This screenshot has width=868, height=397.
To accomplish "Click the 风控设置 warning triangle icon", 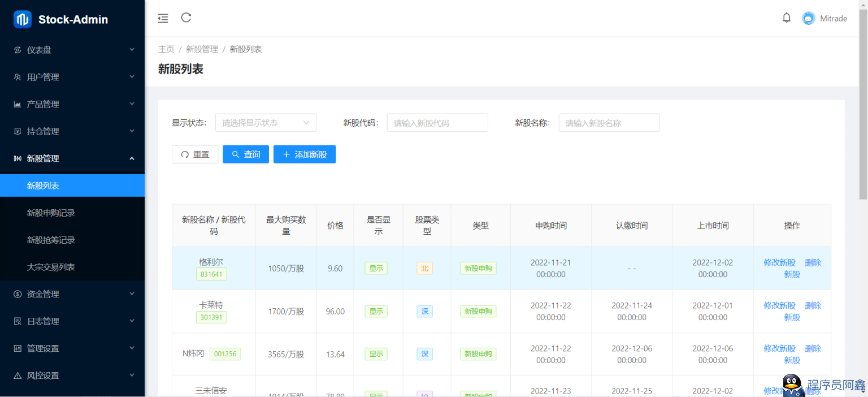I will [18, 376].
